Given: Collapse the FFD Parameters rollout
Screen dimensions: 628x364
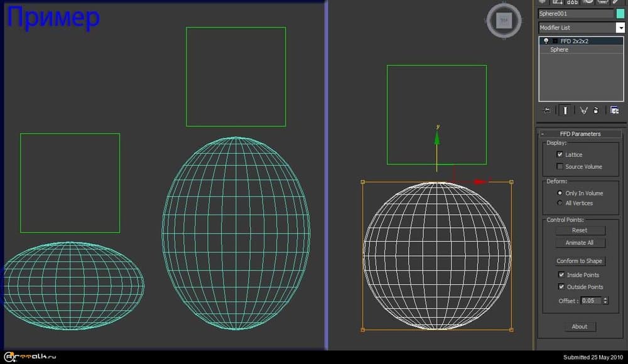Looking at the screenshot, I should (x=580, y=134).
